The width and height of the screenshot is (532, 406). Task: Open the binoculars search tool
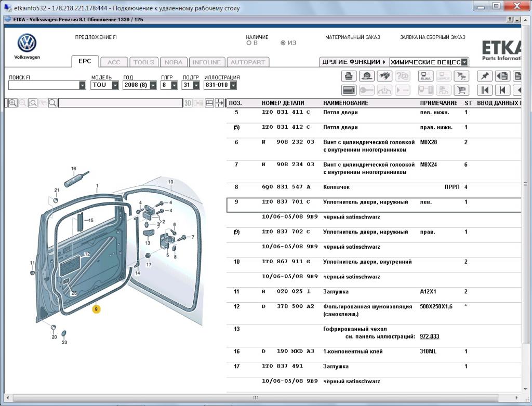click(x=384, y=76)
